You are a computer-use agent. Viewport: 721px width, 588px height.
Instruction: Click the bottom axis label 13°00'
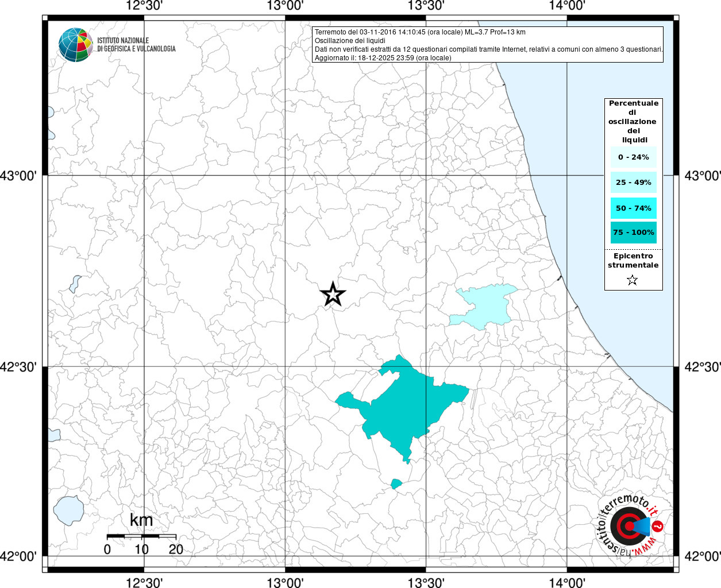(x=285, y=582)
